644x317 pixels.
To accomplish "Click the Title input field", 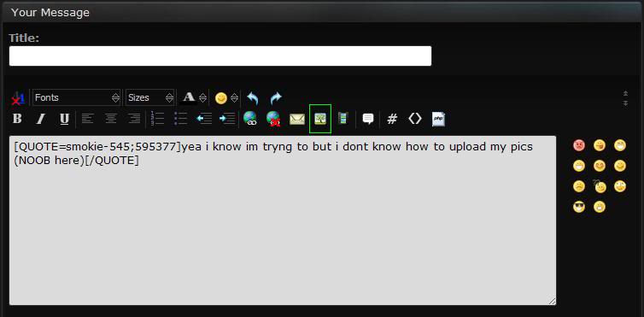I will (x=220, y=56).
